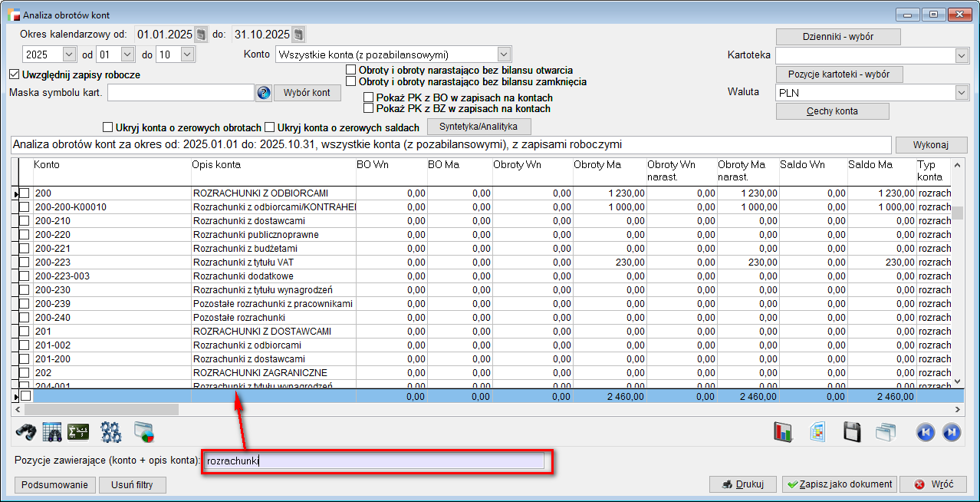The height and width of the screenshot is (502, 980).
Task: Jump to first record with blue arrow
Action: click(926, 432)
